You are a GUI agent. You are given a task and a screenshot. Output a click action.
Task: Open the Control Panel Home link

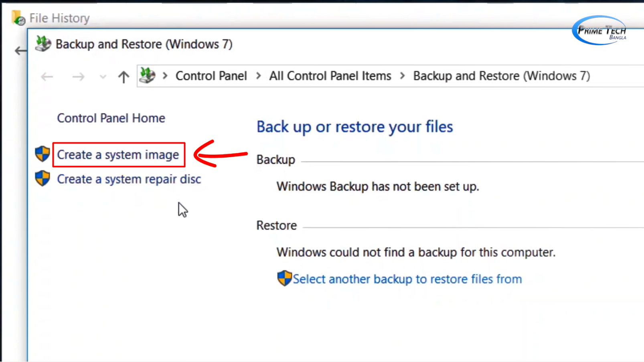(111, 118)
